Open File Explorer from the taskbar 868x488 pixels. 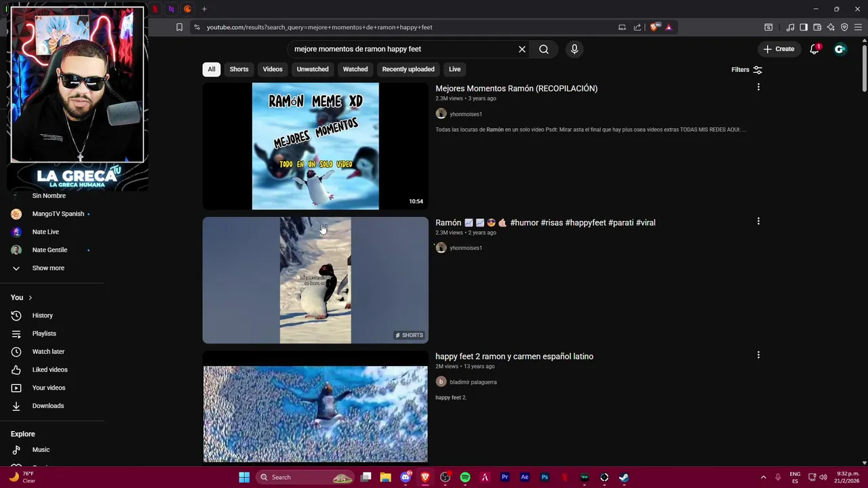point(385,477)
